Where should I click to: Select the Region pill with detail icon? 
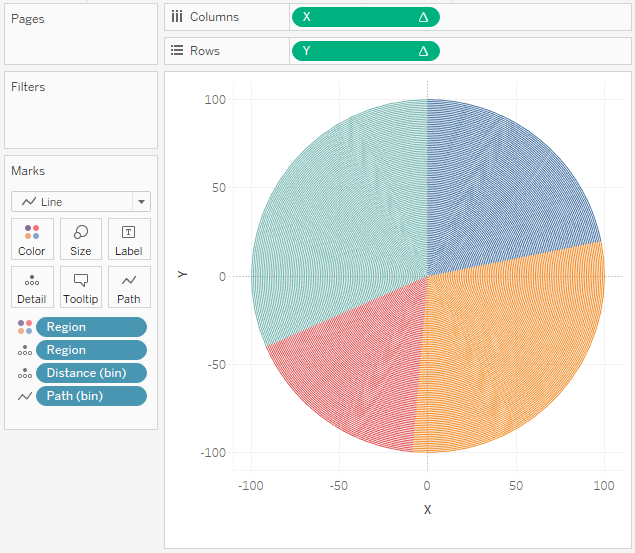[x=92, y=350]
